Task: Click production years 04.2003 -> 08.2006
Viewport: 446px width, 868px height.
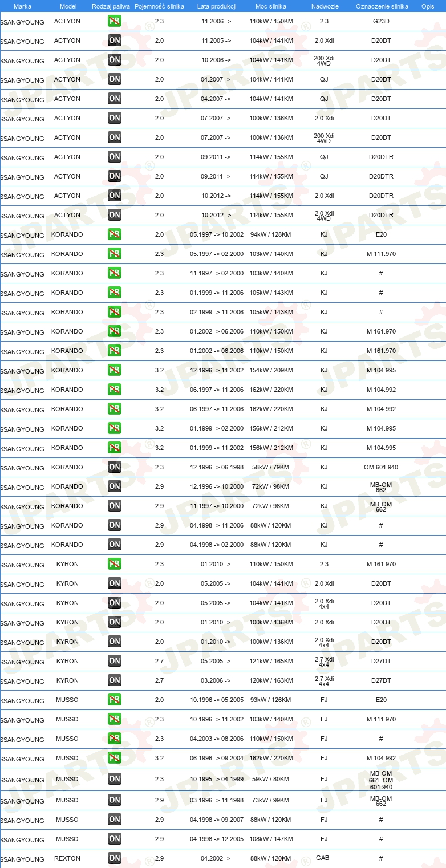Action: coord(217,739)
